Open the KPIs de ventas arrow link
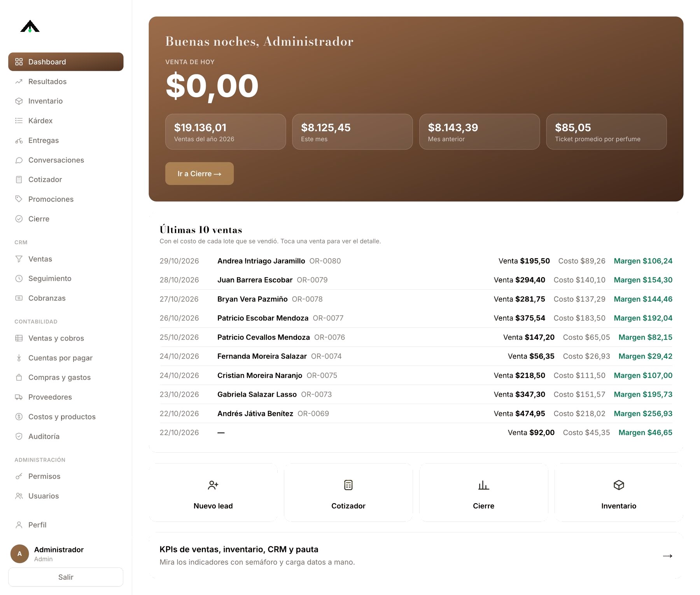 click(x=668, y=556)
